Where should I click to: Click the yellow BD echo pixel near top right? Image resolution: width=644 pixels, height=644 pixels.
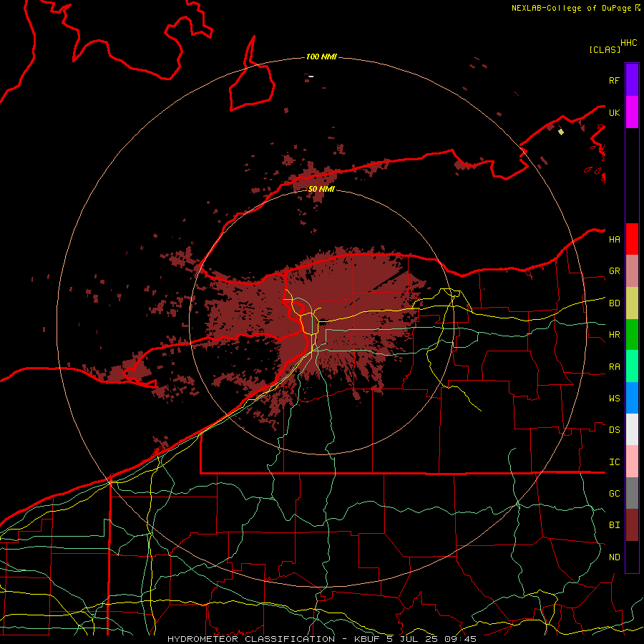(x=561, y=132)
